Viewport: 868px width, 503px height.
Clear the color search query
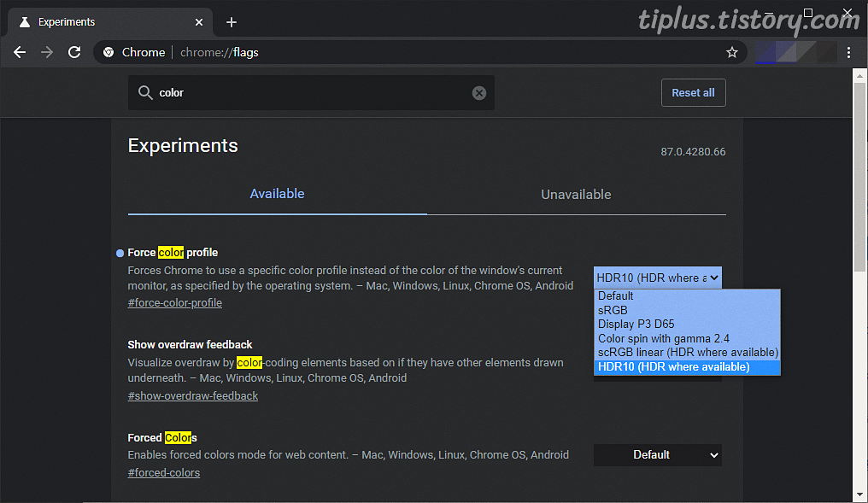[479, 93]
